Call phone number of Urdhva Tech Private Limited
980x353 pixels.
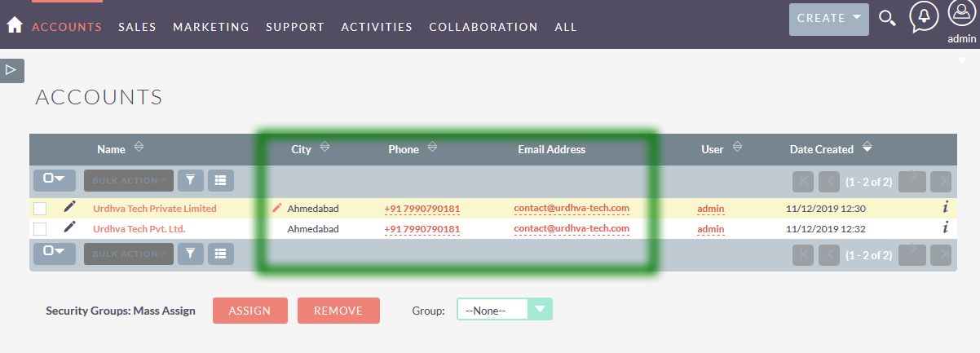pyautogui.click(x=422, y=209)
